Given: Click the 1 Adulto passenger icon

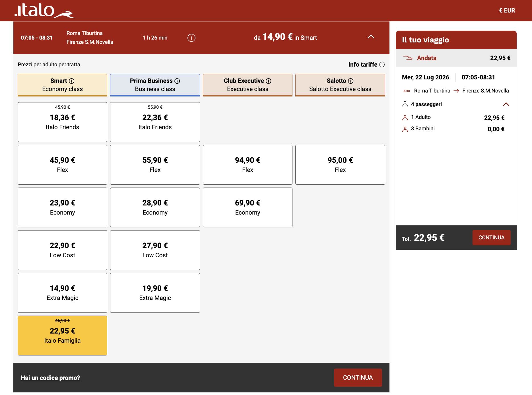Looking at the screenshot, I should coord(405,118).
